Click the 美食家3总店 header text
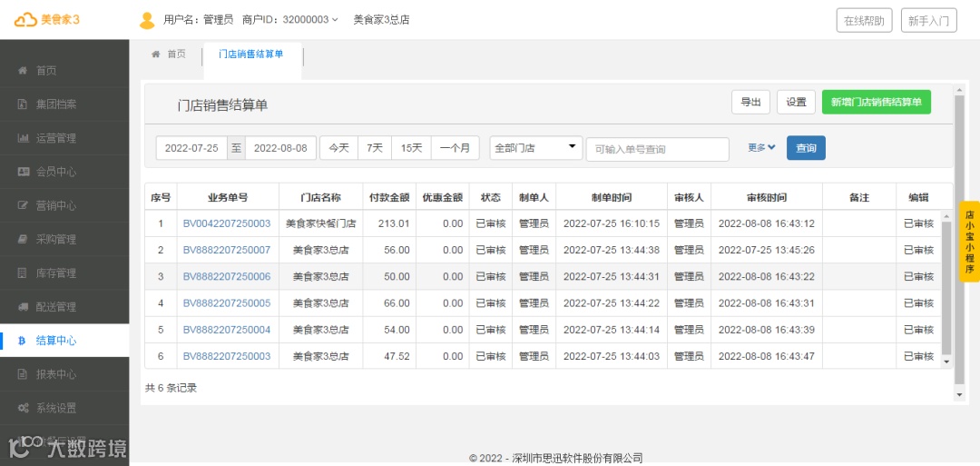 [381, 20]
